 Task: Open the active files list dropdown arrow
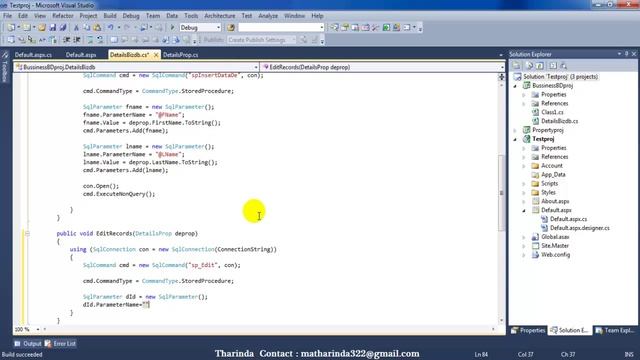(501, 55)
